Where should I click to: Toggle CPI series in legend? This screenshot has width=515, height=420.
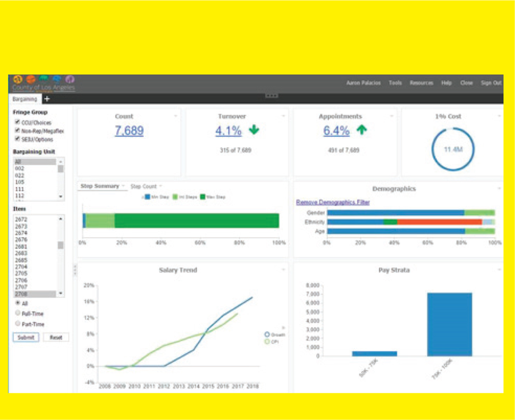point(267,341)
